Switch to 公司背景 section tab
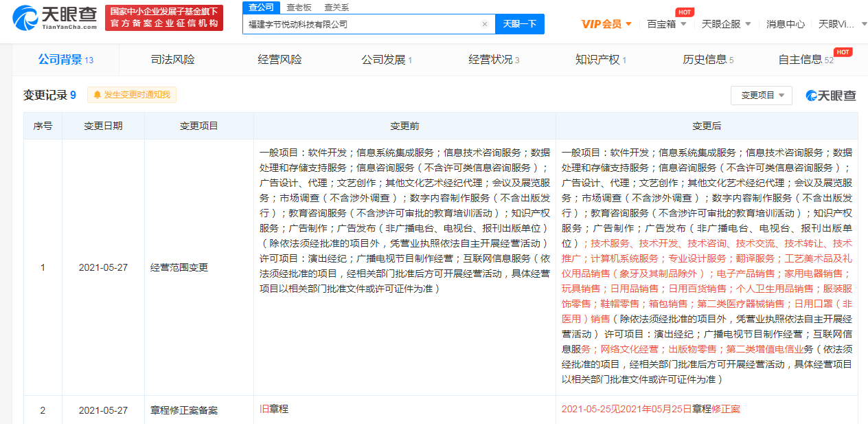 pos(65,60)
